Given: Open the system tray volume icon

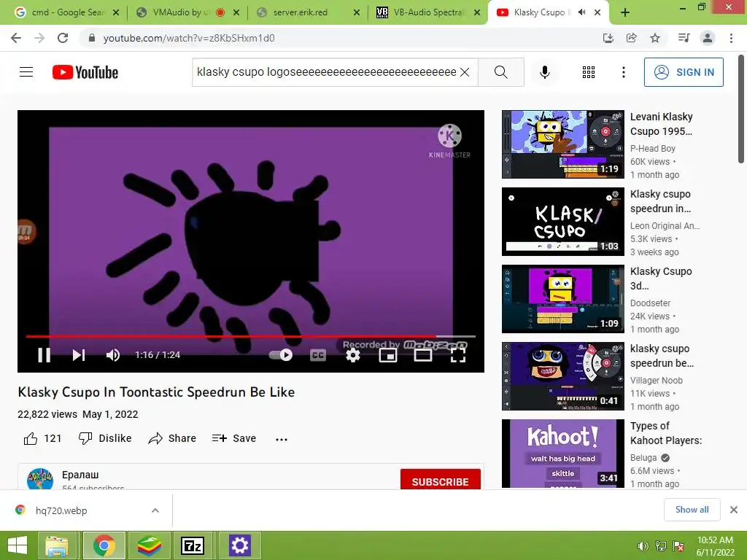Looking at the screenshot, I should coord(643,545).
